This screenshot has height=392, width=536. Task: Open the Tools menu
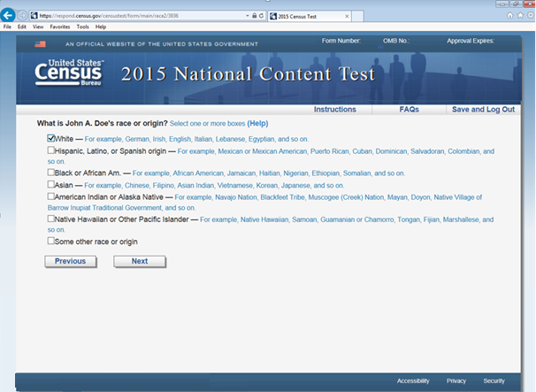83,27
